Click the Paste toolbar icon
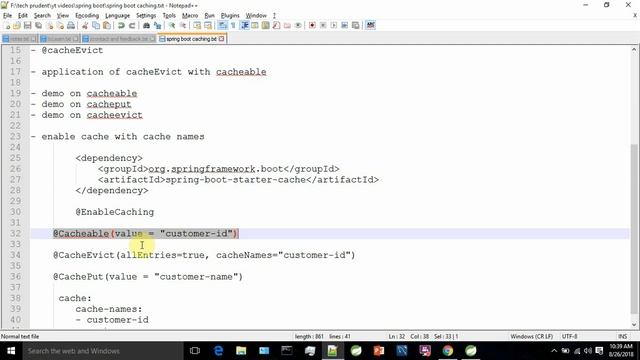This screenshot has height=360, width=640. (107, 25)
